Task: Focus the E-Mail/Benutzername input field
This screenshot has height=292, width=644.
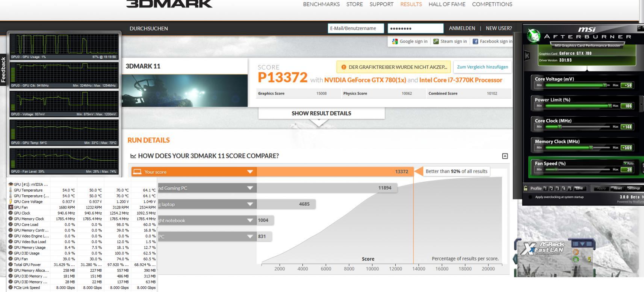Action: click(356, 28)
